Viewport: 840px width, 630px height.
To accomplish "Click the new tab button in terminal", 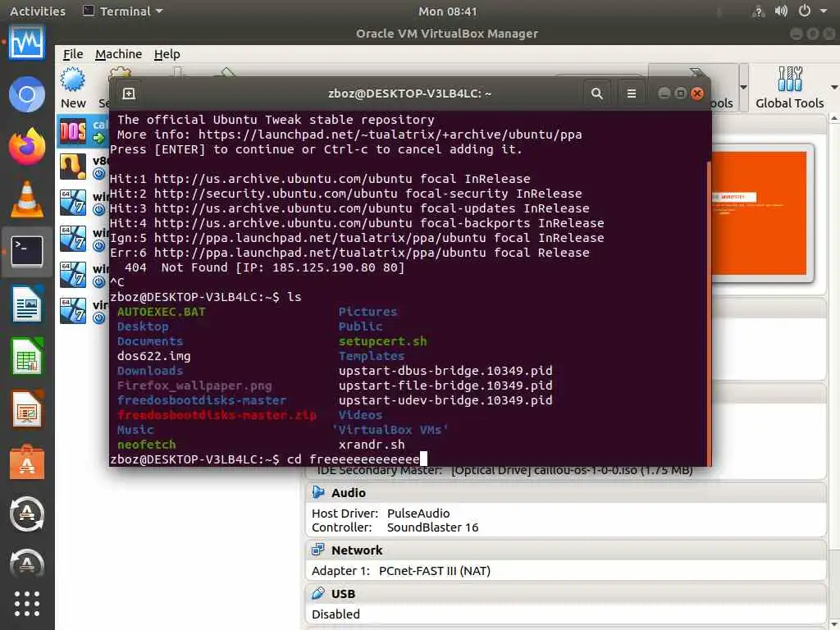I will tap(129, 94).
